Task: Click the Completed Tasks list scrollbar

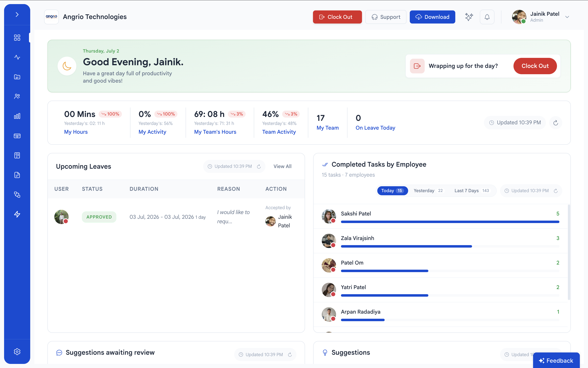Action: point(569,252)
